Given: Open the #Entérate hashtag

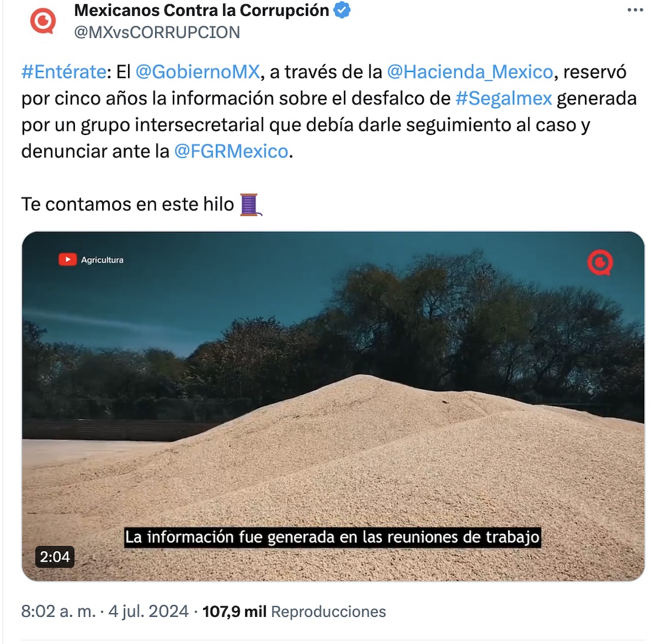Looking at the screenshot, I should [x=64, y=72].
